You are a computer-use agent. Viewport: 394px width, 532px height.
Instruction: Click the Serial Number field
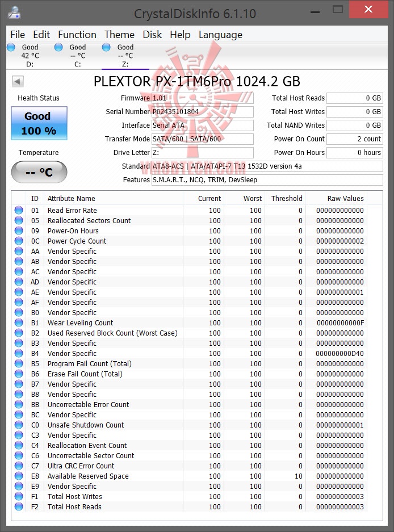pos(202,112)
